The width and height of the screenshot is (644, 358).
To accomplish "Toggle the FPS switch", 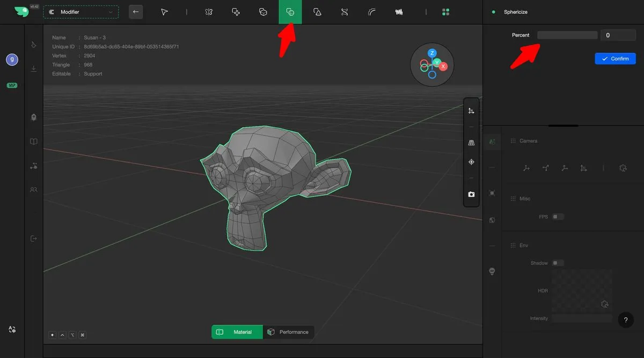I will (x=558, y=217).
